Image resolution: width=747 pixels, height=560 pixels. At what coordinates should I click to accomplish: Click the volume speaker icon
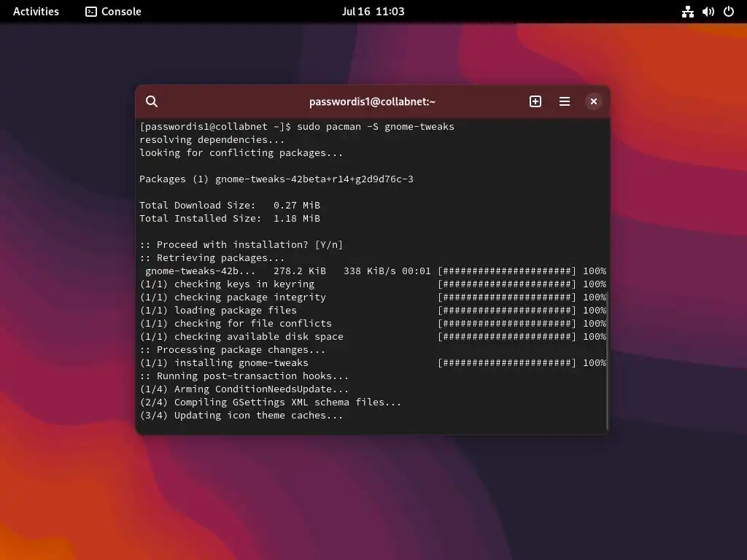708,12
